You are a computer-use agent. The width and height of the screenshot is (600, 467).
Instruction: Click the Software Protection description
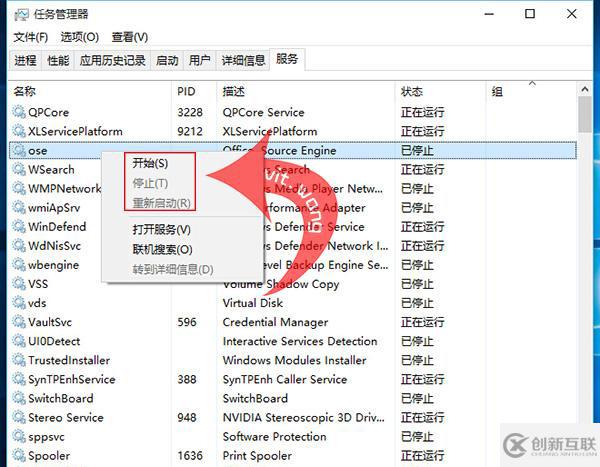[x=274, y=437]
